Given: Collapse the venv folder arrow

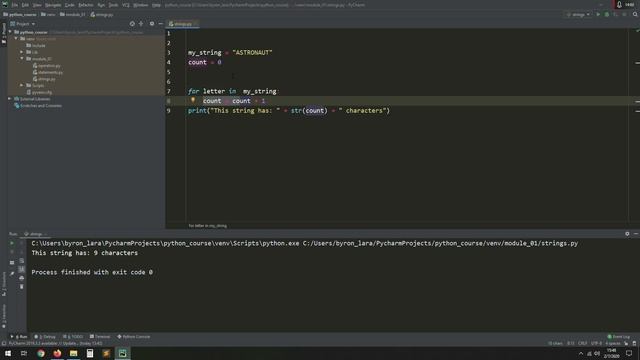Looking at the screenshot, I should point(16,39).
